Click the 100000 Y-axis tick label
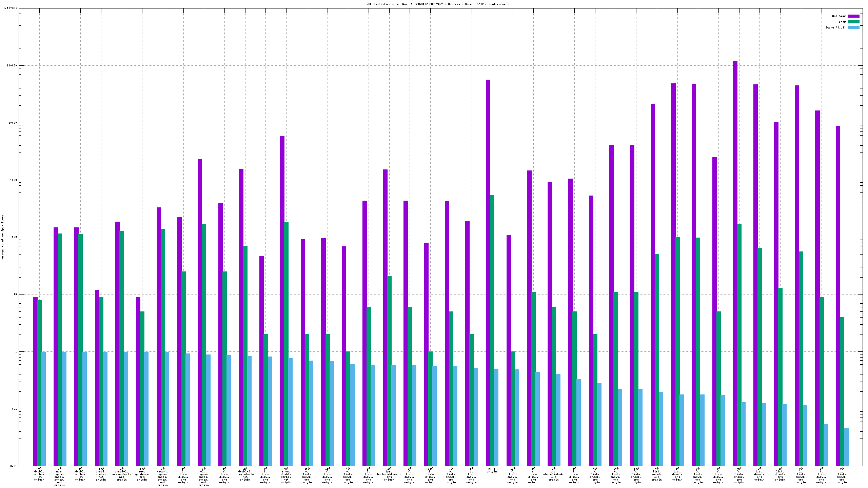The height and width of the screenshot is (488, 868). point(11,66)
